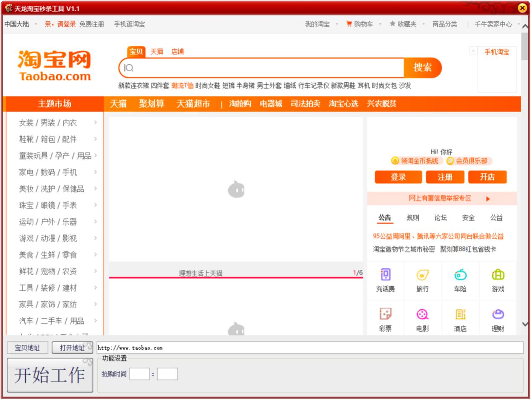This screenshot has height=400, width=532.
Task: Expand the 女装 / 男装 / 内衣 category arrow
Action: tap(95, 123)
